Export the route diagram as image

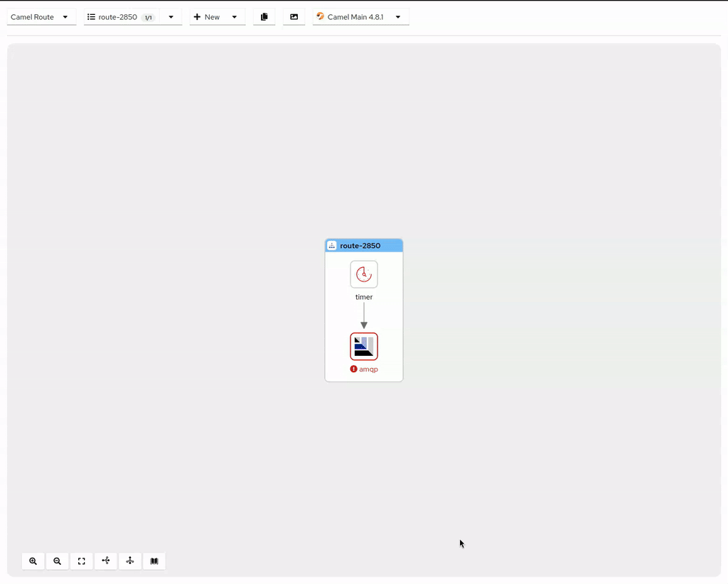[x=294, y=17]
